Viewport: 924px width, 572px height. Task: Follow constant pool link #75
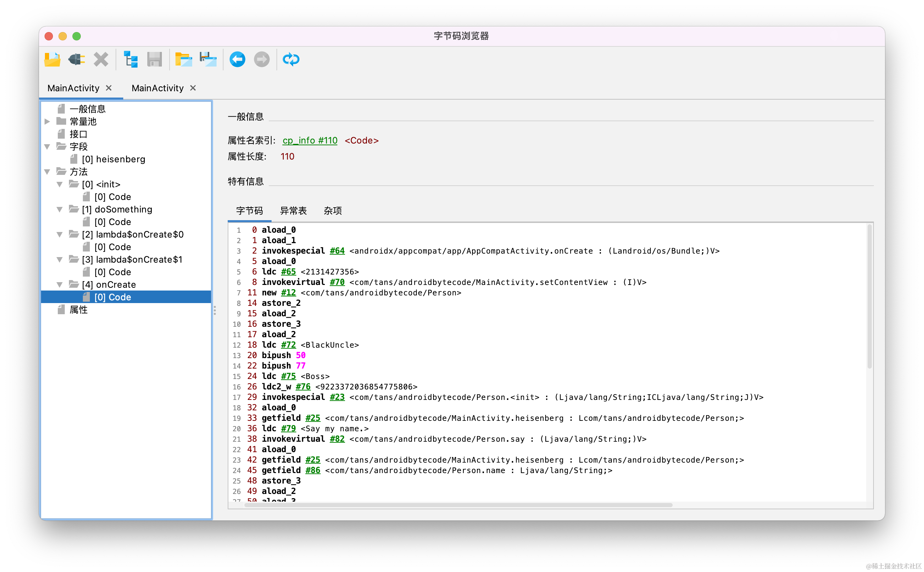(x=289, y=376)
